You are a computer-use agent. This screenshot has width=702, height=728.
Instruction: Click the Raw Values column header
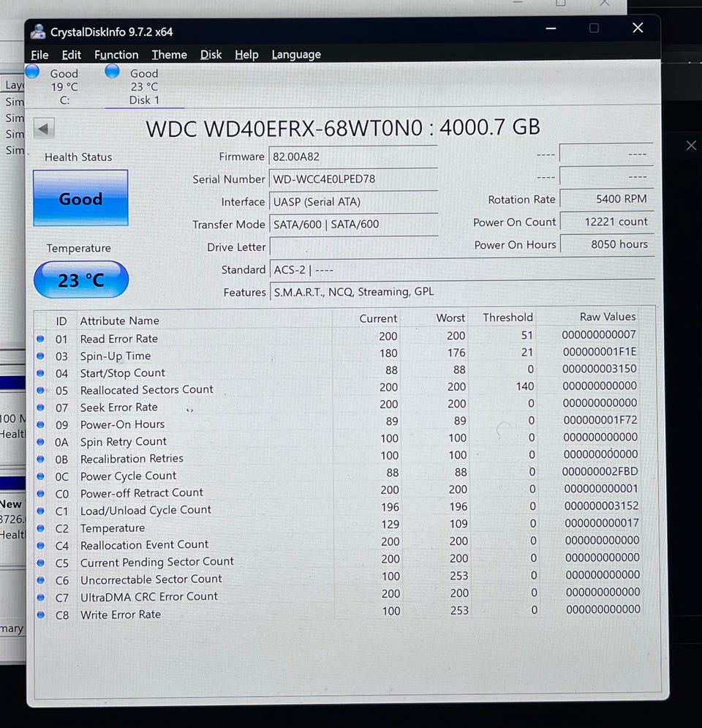(607, 317)
